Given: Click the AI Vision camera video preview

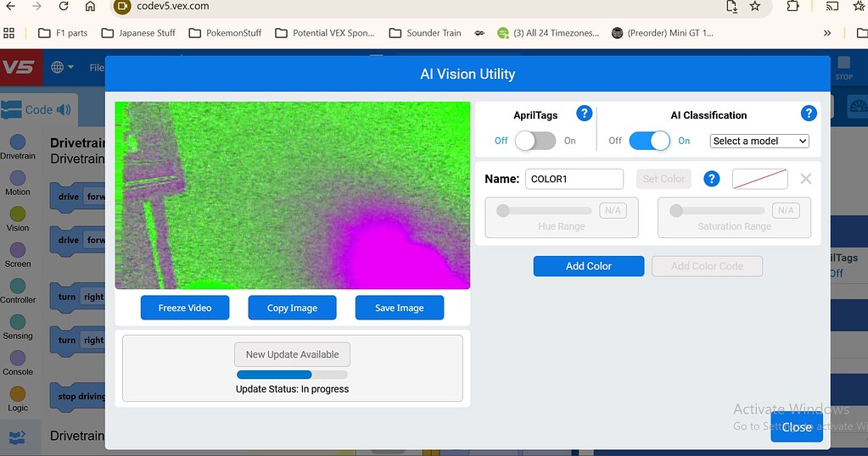Looking at the screenshot, I should (x=292, y=195).
